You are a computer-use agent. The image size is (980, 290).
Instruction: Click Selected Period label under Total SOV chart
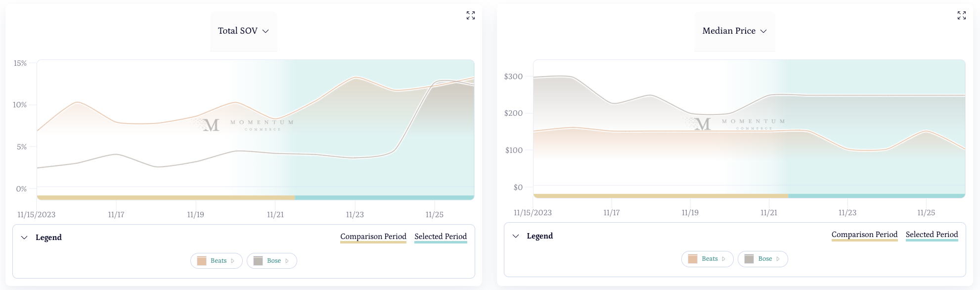click(441, 237)
